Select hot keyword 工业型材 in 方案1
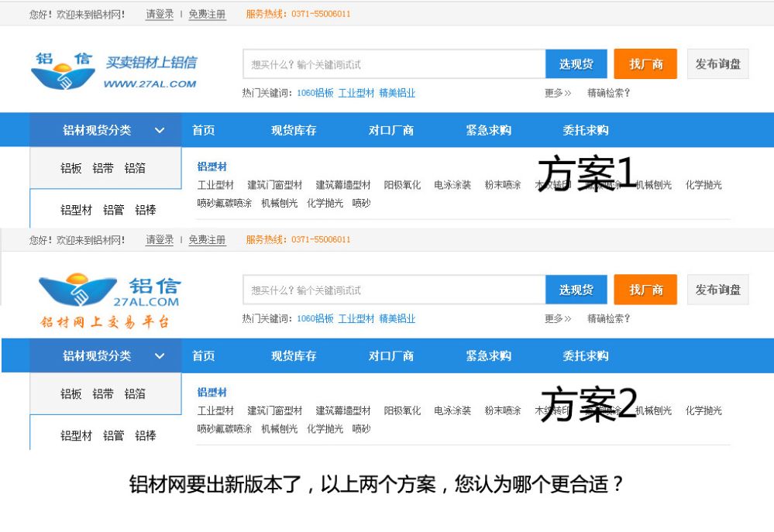Viewport: 774px width, 532px height. click(356, 93)
